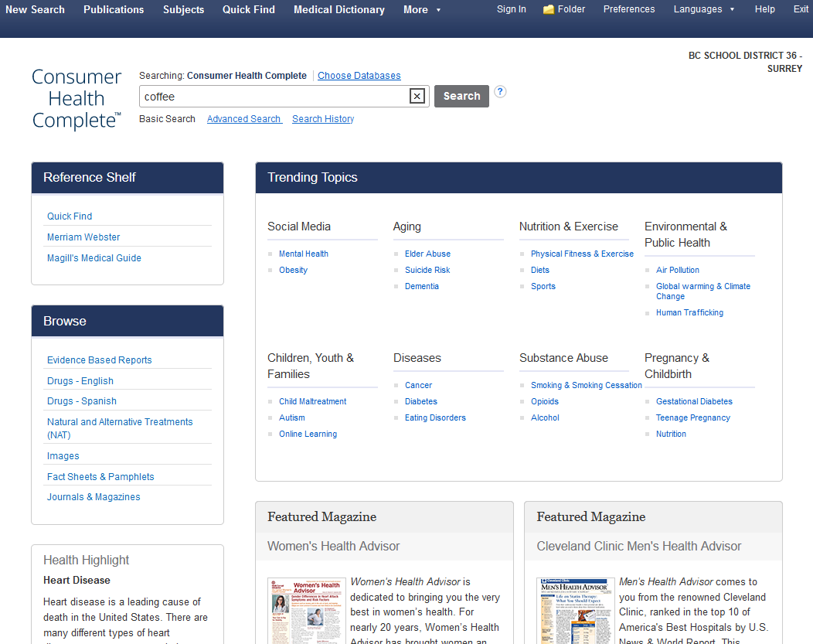
Task: Open Physical Fitness & Exercise topic
Action: pyautogui.click(x=582, y=254)
